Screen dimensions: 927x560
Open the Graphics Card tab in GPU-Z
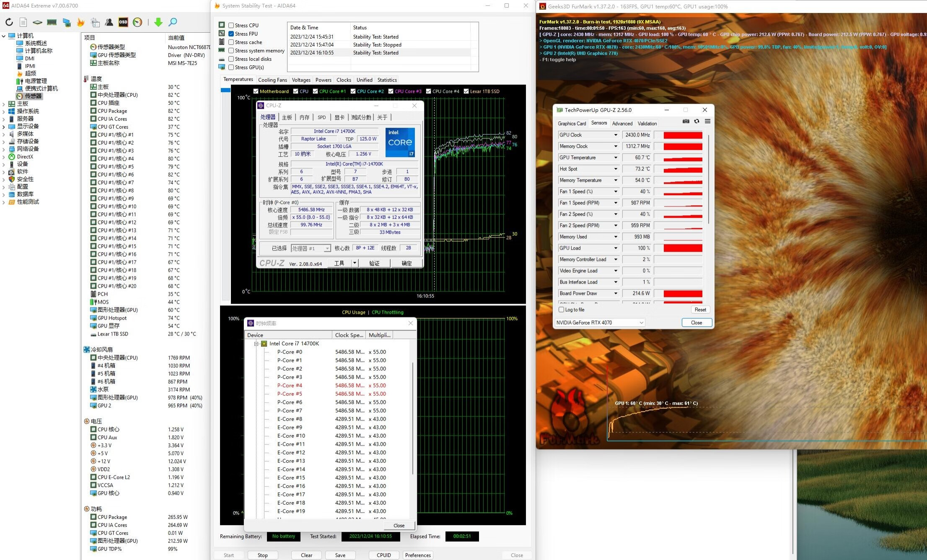coord(572,123)
